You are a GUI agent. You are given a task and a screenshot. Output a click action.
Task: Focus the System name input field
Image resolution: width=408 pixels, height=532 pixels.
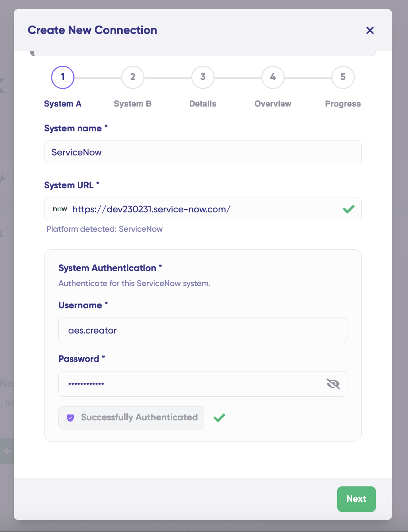pos(203,152)
